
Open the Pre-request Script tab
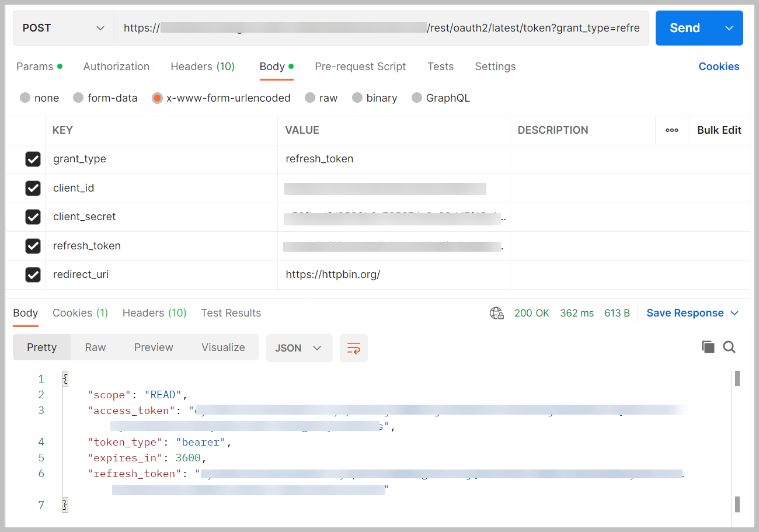click(x=360, y=67)
